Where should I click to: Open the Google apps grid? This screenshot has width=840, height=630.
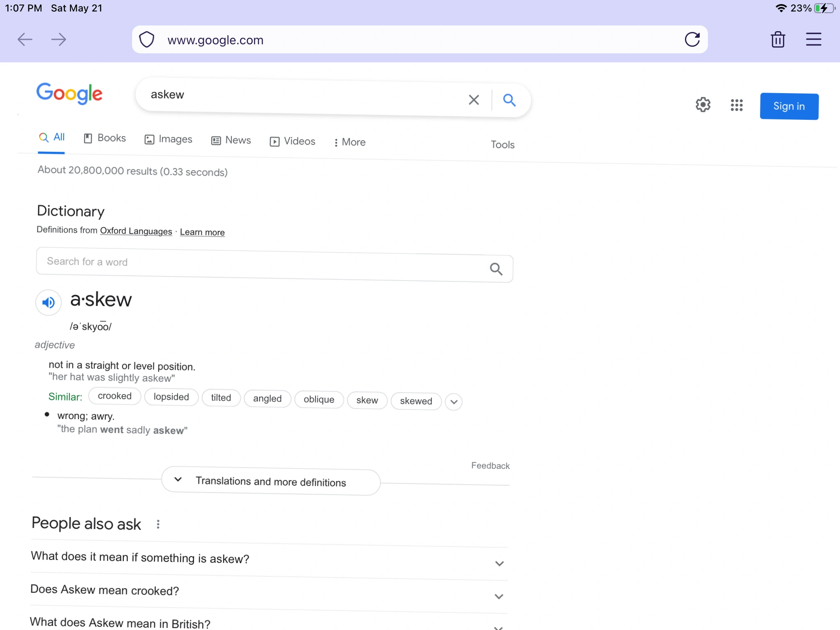point(737,105)
